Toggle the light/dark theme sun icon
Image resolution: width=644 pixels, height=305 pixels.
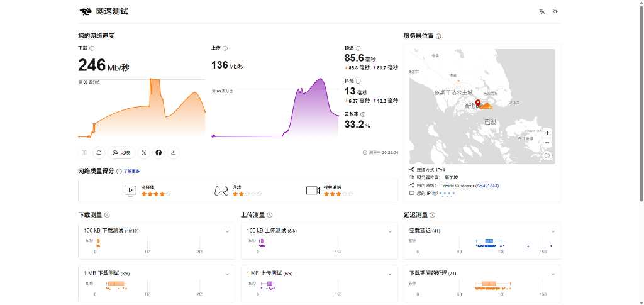tap(555, 11)
